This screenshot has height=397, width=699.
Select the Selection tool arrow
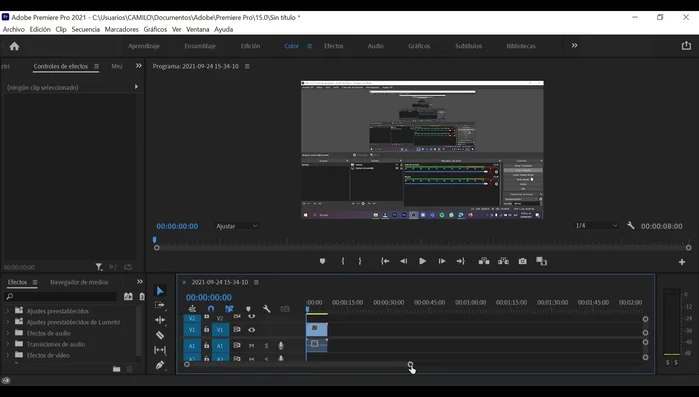(160, 291)
